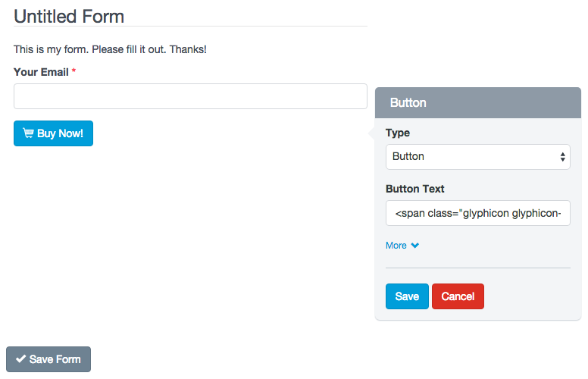Click the Type label in popover
This screenshot has width=588, height=379.
[x=398, y=133]
